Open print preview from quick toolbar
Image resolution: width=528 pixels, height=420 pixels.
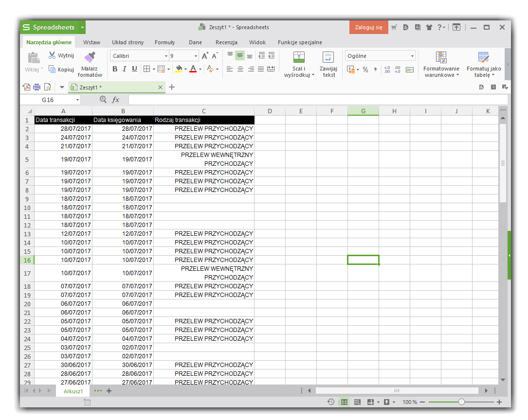tap(48, 87)
